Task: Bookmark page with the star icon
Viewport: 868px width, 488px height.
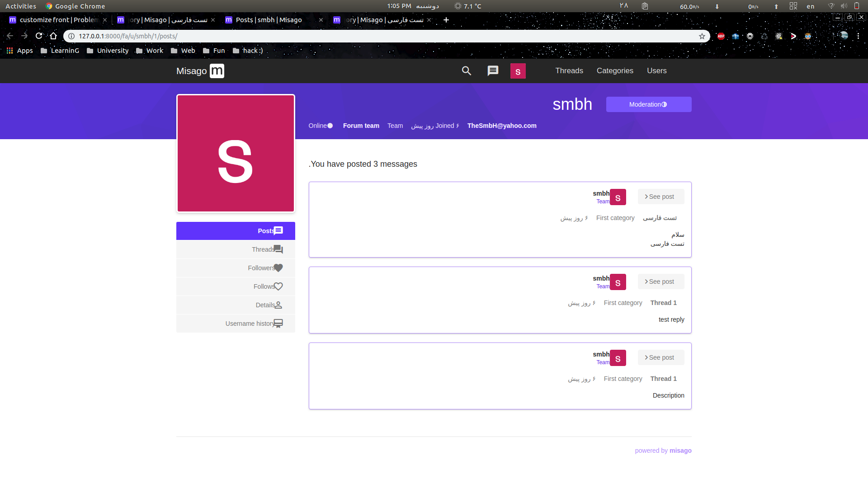Action: coord(702,36)
